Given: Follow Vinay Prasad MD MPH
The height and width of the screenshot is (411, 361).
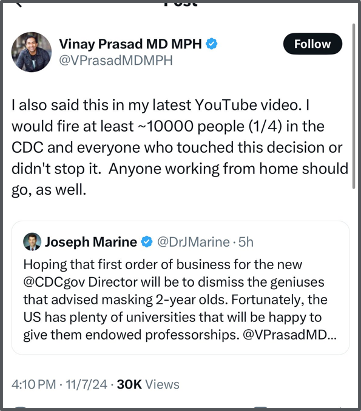Looking at the screenshot, I should tap(312, 44).
